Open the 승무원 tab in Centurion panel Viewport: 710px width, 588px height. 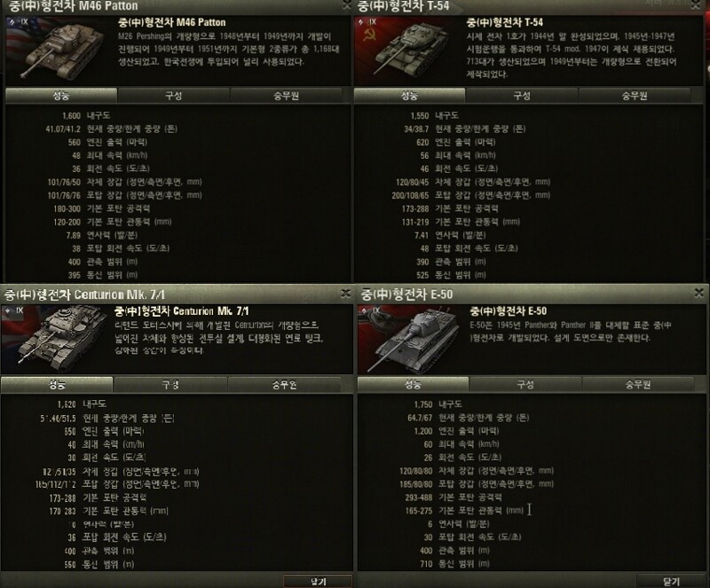pos(284,384)
